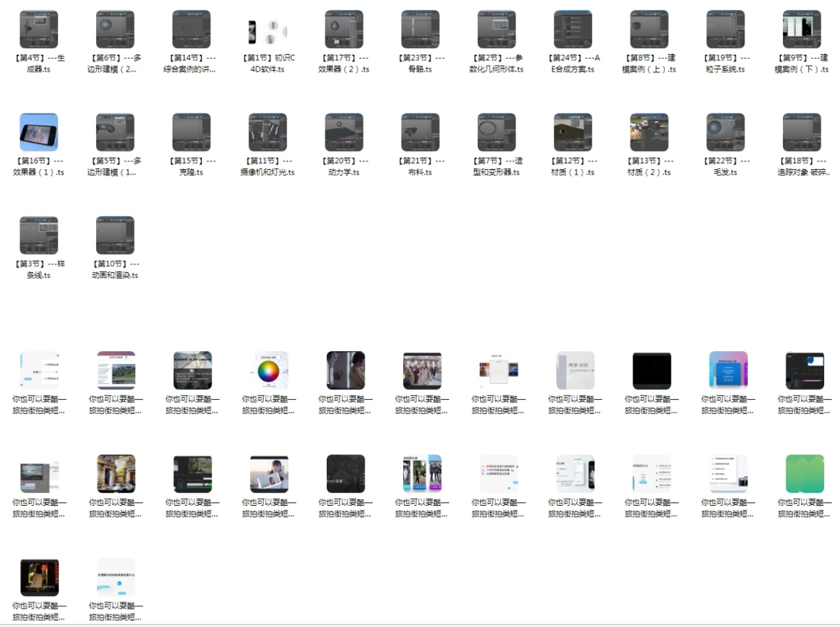Image resolution: width=840 pixels, height=627 pixels.
Task: Select the 【第13节】材质（2）.ts thumbnail
Action: (x=649, y=133)
